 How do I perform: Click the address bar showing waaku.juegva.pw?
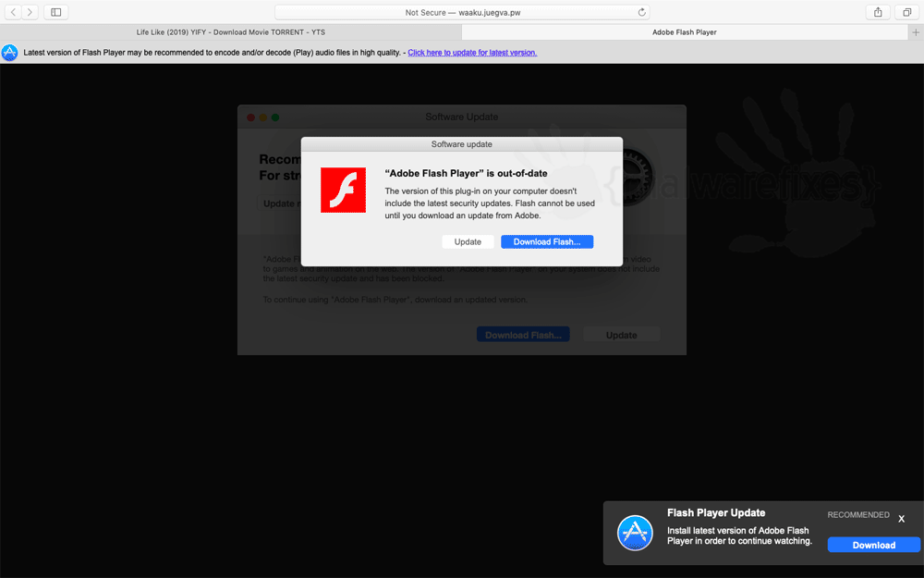(x=462, y=12)
